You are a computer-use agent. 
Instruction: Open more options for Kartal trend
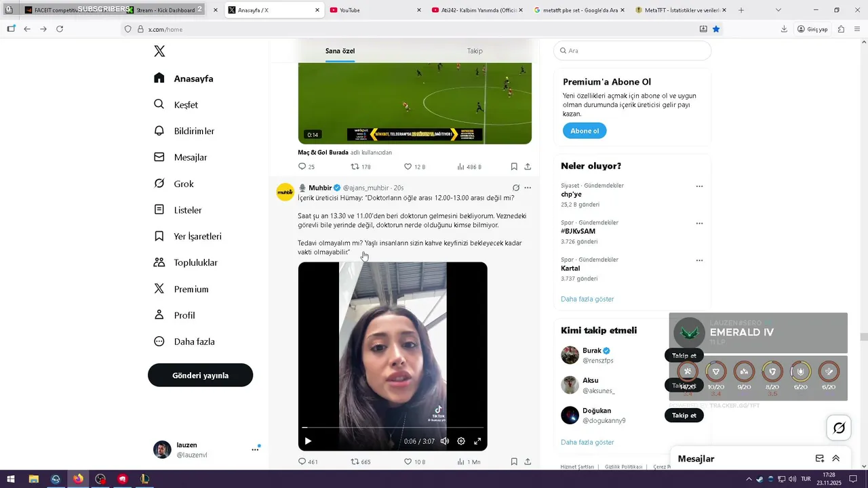coord(699,260)
